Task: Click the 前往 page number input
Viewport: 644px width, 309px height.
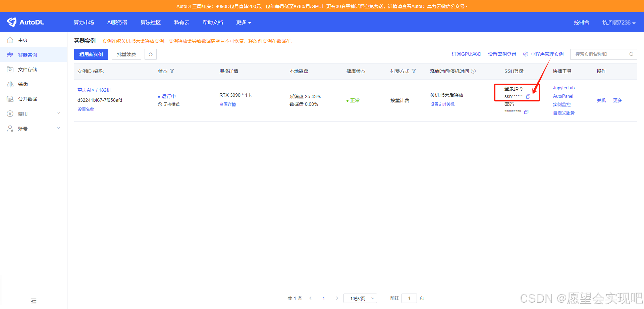Action: point(409,298)
